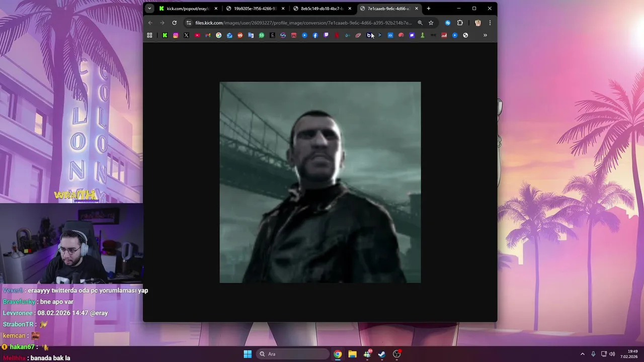Switch to the kick.com/popout/eray tab
This screenshot has width=644, height=362.
tap(189, 9)
